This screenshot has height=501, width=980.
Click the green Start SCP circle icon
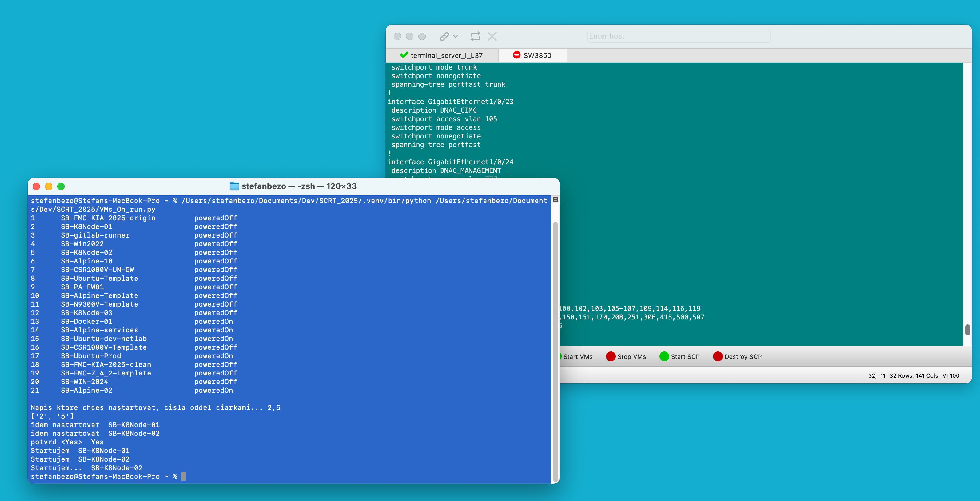[x=664, y=356]
